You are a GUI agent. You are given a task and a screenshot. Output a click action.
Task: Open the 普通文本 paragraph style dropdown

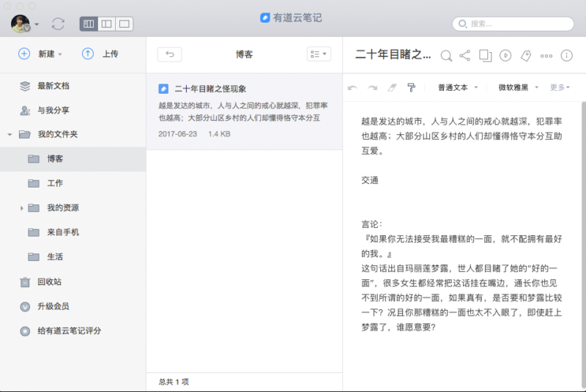tap(457, 87)
